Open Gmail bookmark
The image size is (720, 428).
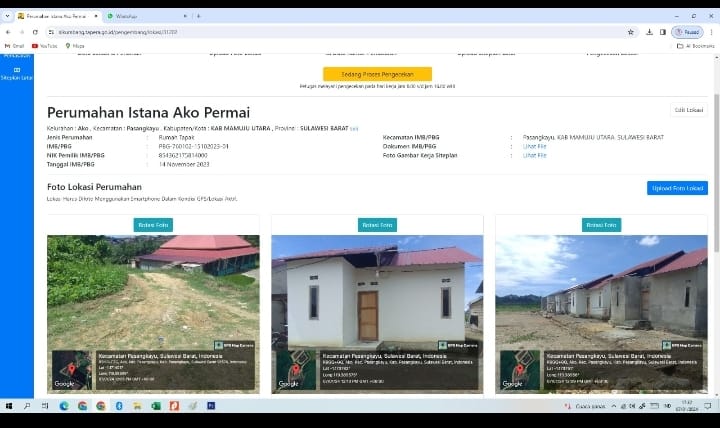click(14, 46)
